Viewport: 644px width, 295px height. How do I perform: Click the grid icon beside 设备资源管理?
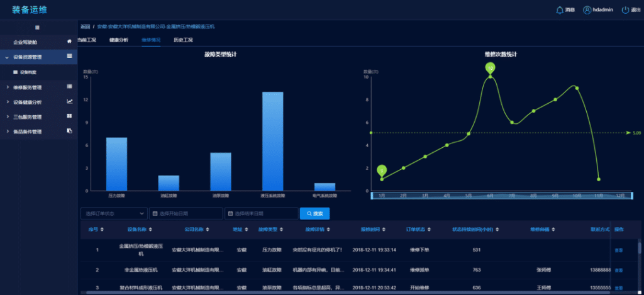(69, 56)
